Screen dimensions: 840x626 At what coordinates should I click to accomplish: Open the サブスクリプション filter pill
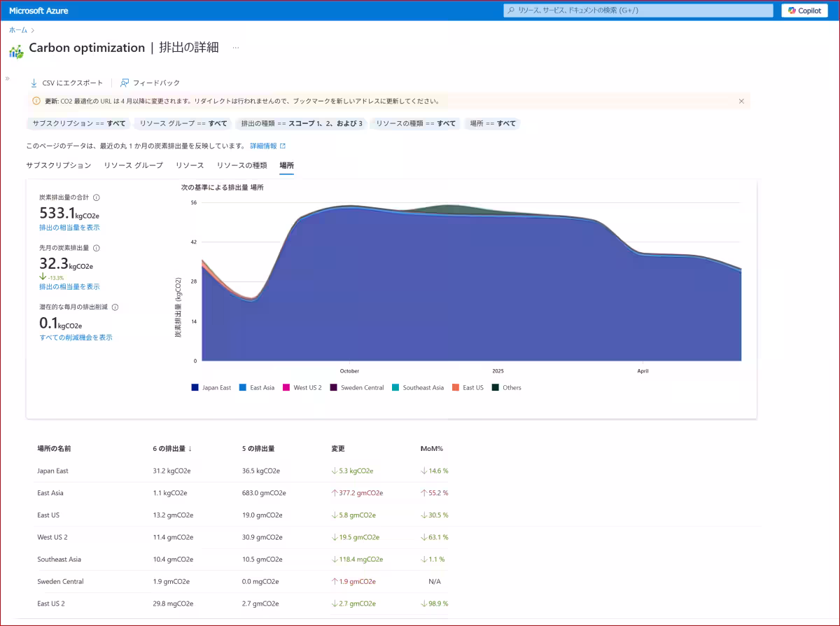(79, 123)
